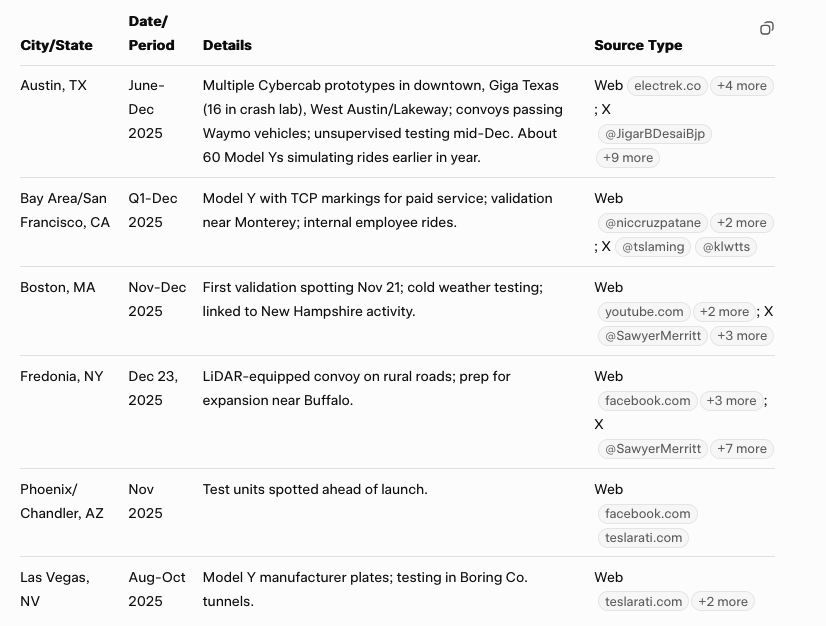This screenshot has width=826, height=626.
Task: Expand the "+7 more" Fredonia X sources
Action: pos(741,449)
